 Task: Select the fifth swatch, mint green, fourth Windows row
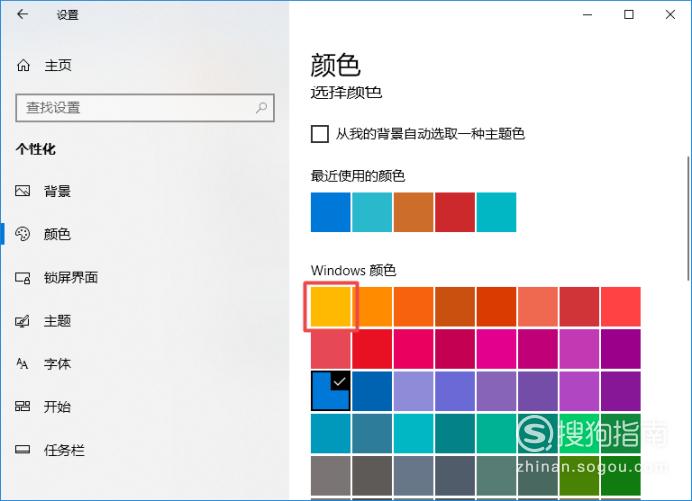(x=496, y=433)
